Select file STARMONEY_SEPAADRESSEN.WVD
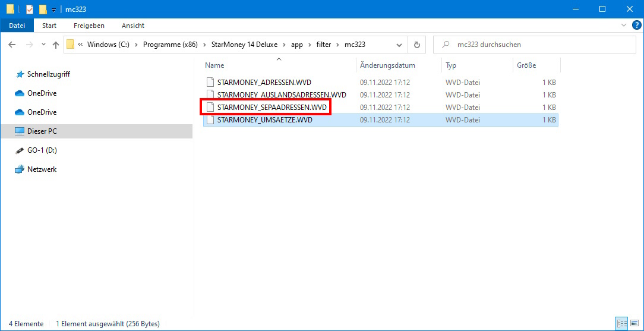This screenshot has width=644, height=331. coord(272,108)
